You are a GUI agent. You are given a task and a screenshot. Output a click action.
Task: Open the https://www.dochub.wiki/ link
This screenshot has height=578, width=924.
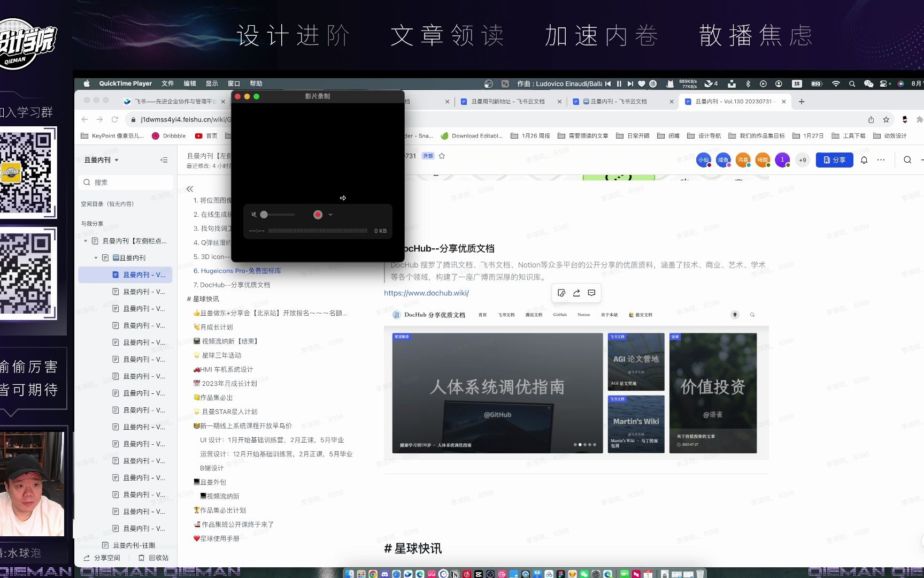[x=426, y=293]
